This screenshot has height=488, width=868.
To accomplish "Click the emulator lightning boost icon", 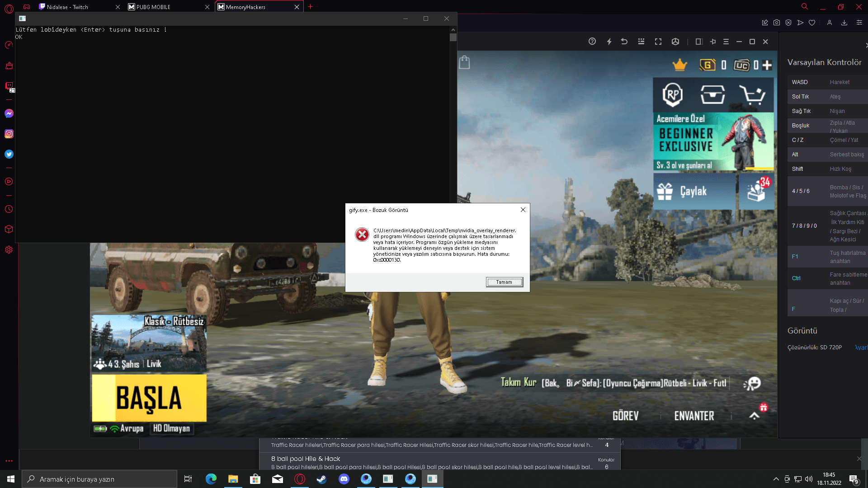I will coord(609,42).
